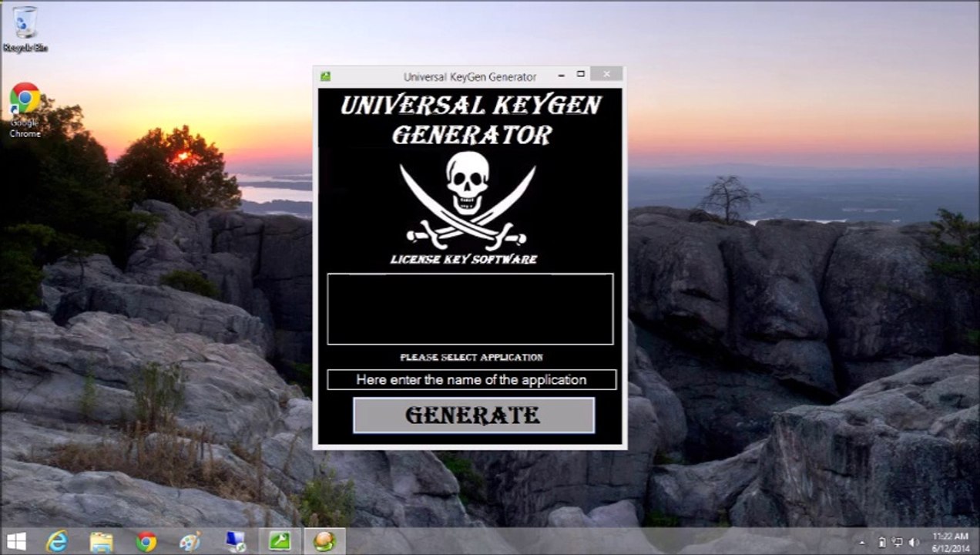Minimize the Universal KeyGen Generator window
The width and height of the screenshot is (980, 555).
tap(561, 75)
